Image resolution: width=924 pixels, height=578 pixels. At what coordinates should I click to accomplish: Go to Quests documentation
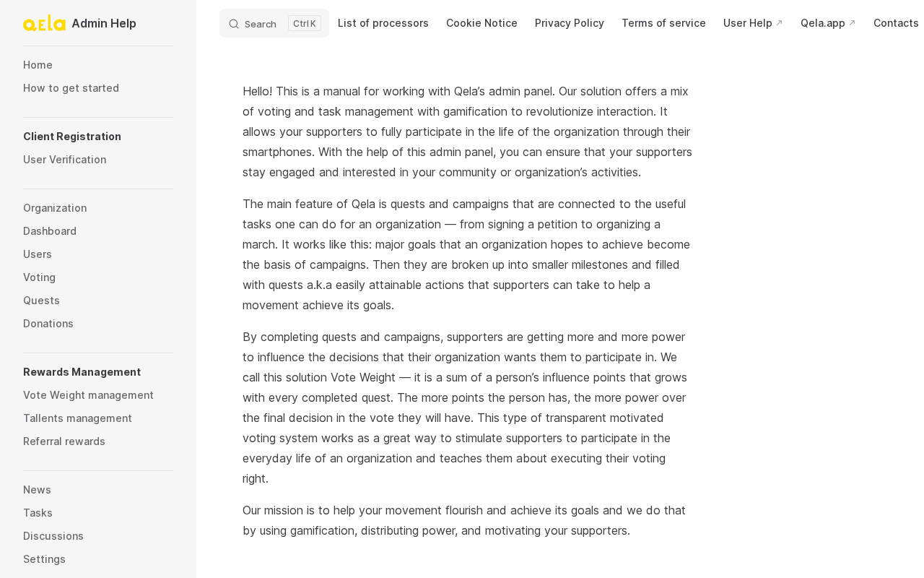click(41, 301)
